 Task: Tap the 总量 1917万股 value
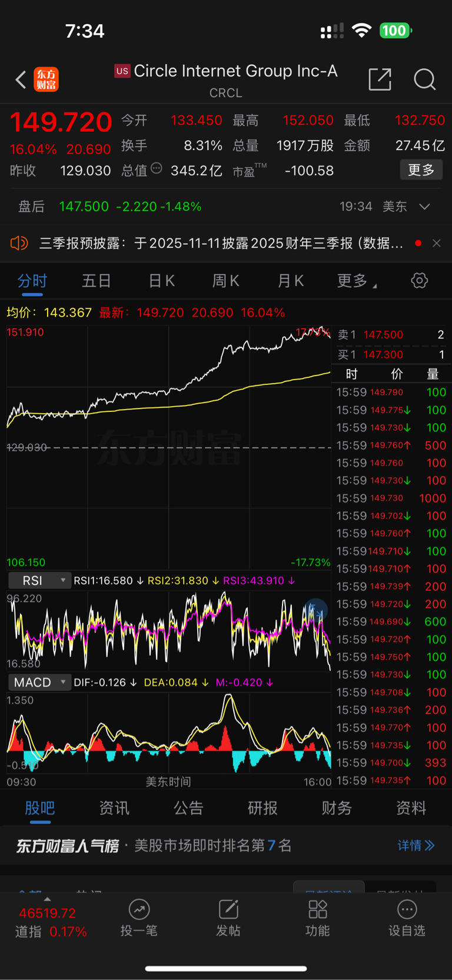coord(305,145)
